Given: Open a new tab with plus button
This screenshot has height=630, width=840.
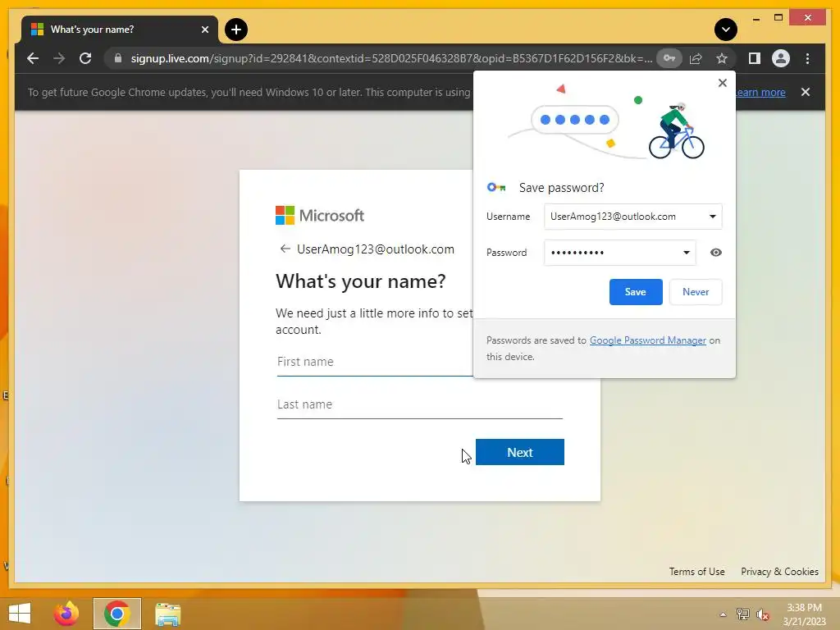Looking at the screenshot, I should click(x=236, y=30).
